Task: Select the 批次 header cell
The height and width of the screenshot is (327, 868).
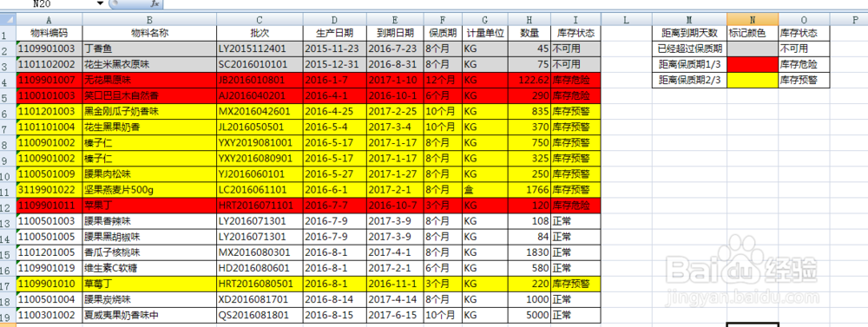Action: [x=260, y=33]
